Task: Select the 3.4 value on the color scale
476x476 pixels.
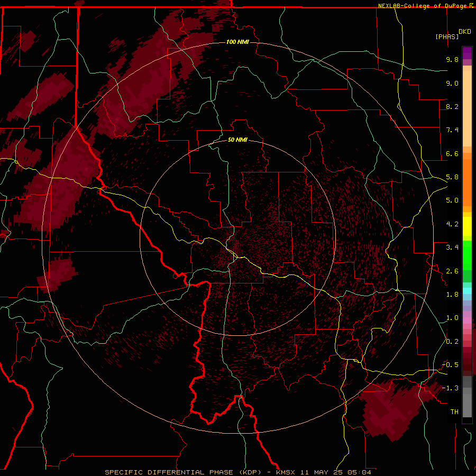Action: 452,248
